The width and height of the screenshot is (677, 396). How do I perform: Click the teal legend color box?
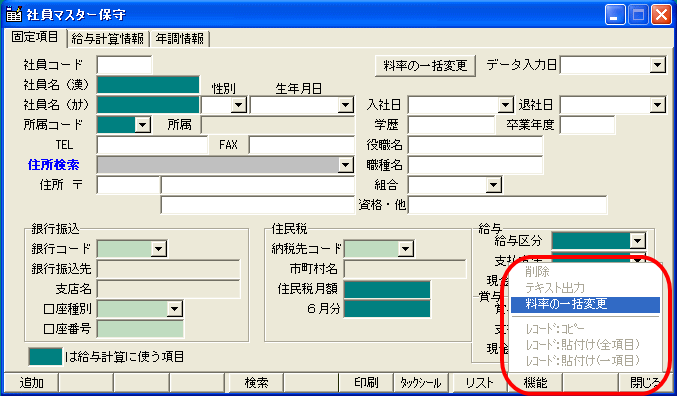(x=45, y=357)
